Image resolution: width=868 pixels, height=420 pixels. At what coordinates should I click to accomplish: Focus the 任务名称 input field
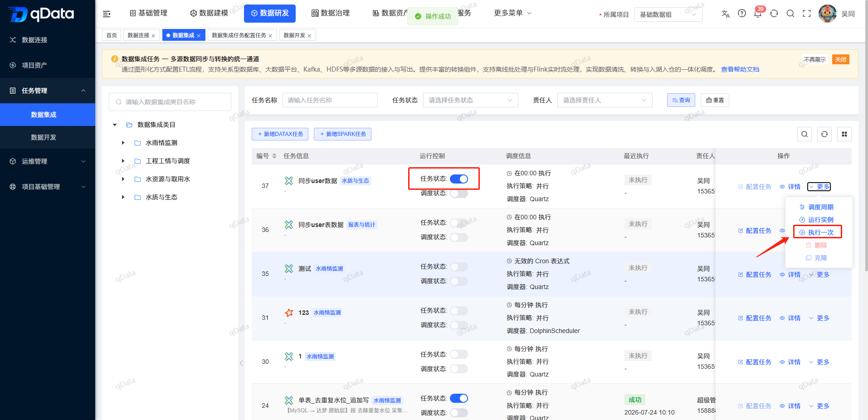point(330,100)
